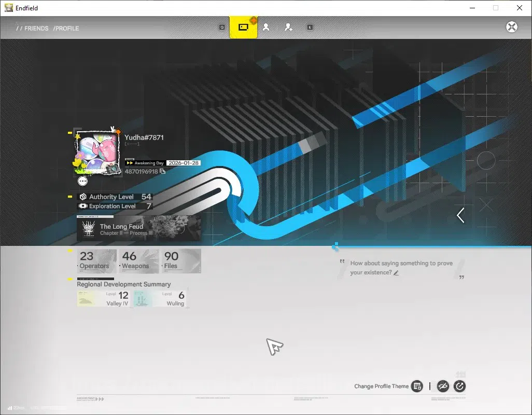Image resolution: width=532 pixels, height=415 pixels.
Task: Close the profile screen with X
Action: (x=512, y=27)
